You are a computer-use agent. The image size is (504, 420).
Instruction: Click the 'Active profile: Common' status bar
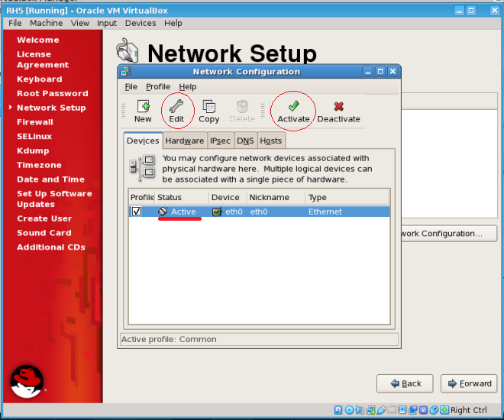[259, 339]
